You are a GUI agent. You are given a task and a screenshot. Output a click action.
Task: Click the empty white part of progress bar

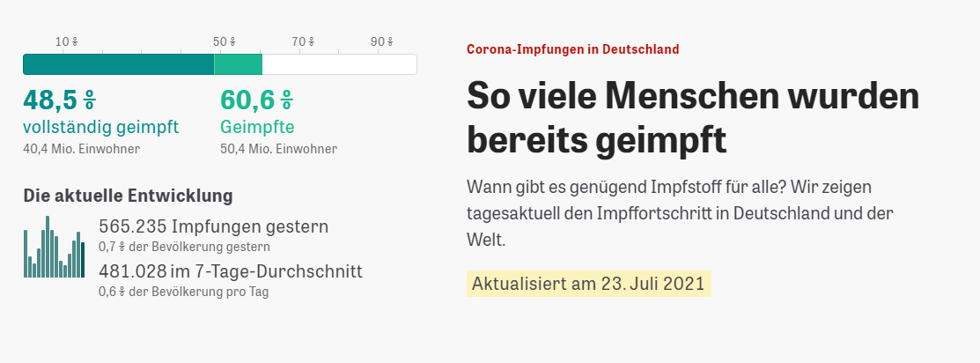(x=339, y=64)
